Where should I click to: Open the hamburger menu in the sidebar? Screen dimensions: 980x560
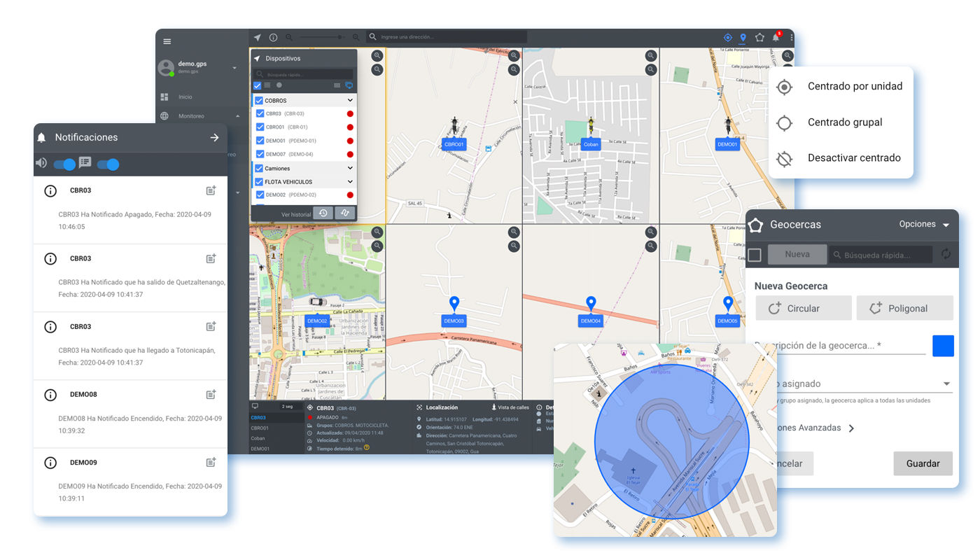[167, 41]
